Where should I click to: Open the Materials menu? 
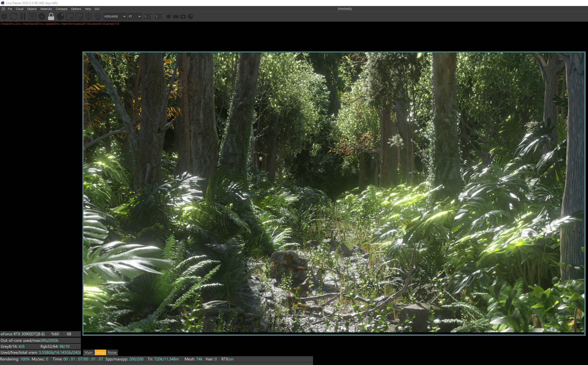46,9
